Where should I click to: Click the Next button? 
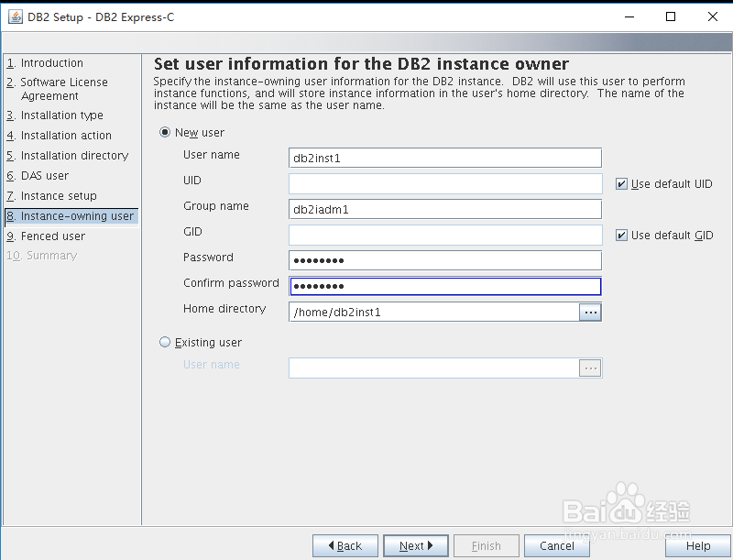(416, 546)
